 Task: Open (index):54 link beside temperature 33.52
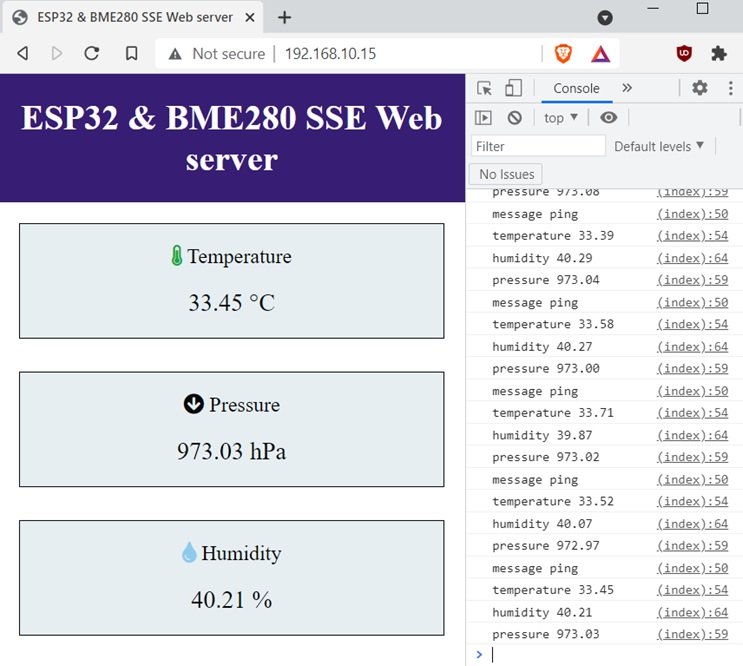(692, 501)
